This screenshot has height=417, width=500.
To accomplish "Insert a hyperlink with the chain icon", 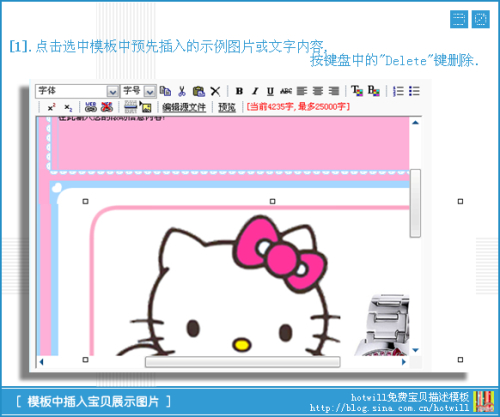I will [91, 107].
